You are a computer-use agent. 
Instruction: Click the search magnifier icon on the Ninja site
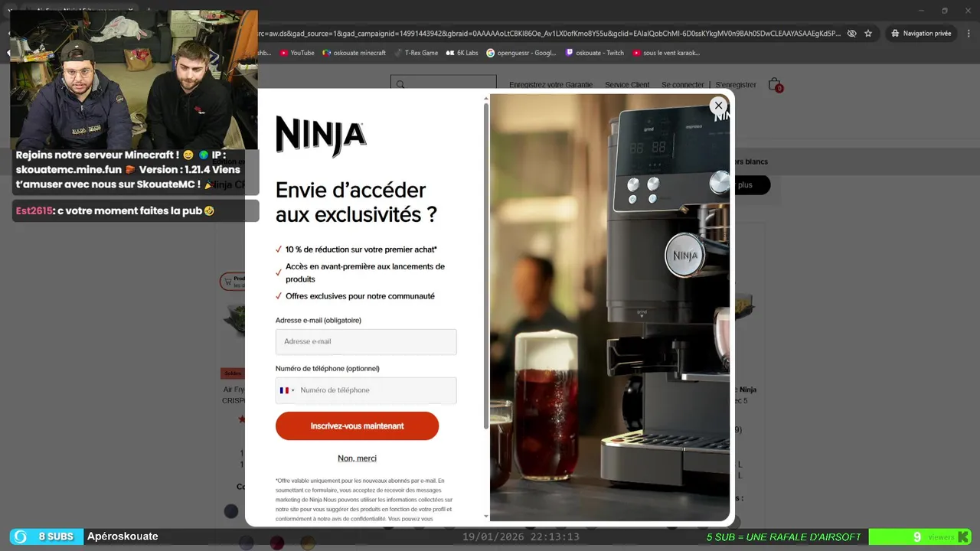tap(400, 85)
